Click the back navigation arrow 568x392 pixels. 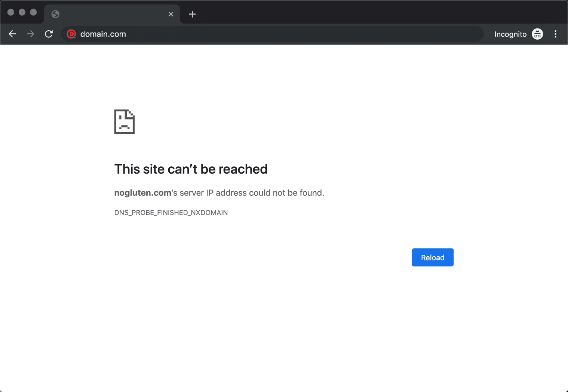(12, 34)
